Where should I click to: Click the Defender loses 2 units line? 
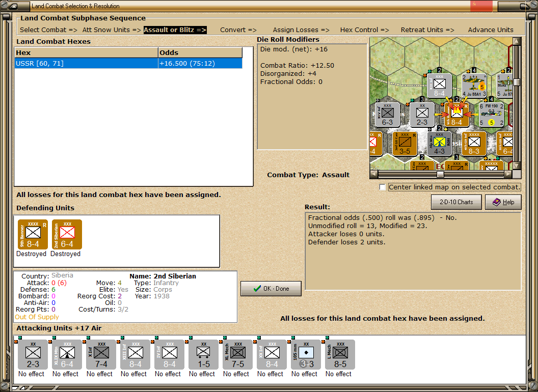point(346,242)
